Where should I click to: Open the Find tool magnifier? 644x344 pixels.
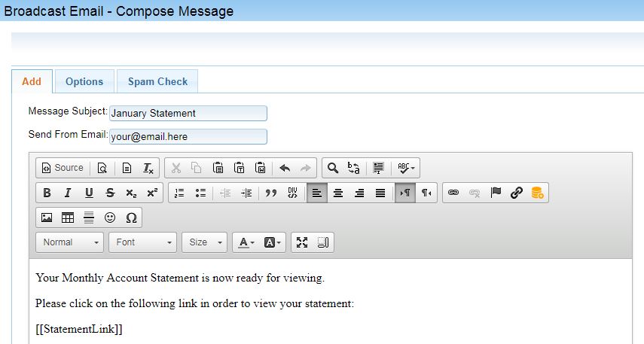[332, 168]
